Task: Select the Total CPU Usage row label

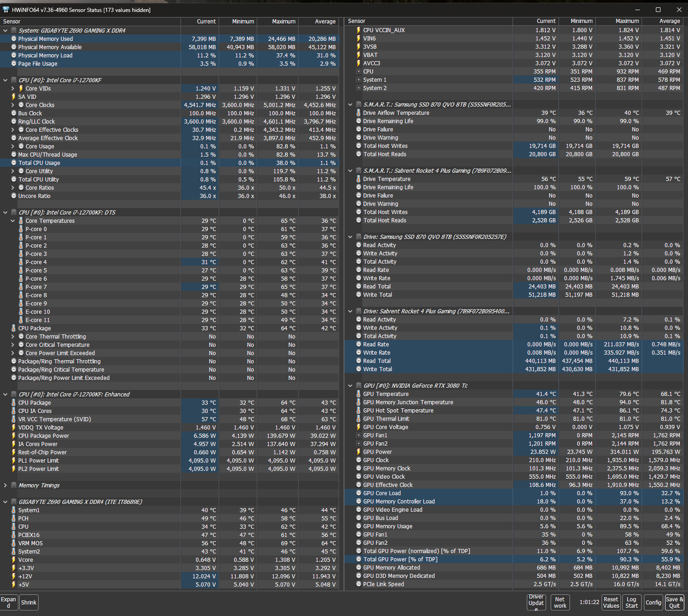Action: pyautogui.click(x=39, y=163)
